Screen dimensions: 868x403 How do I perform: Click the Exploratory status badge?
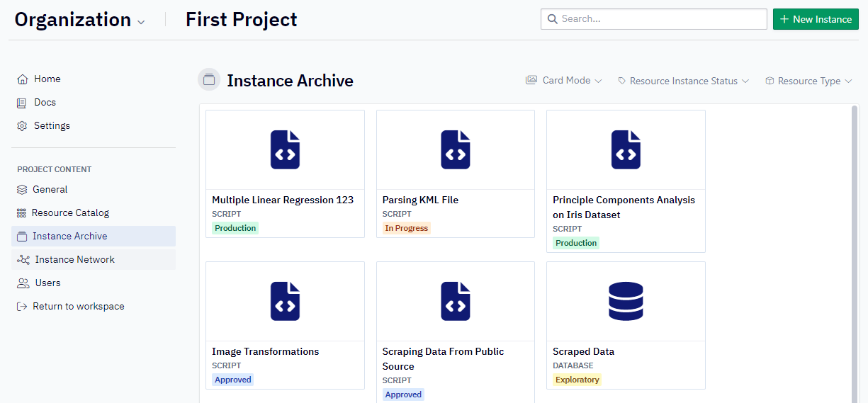[577, 380]
